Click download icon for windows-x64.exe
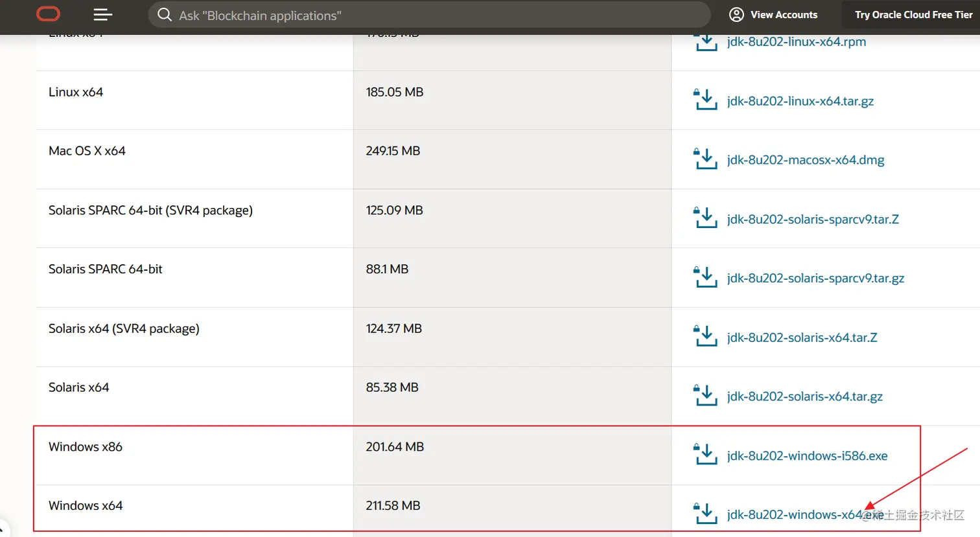The height and width of the screenshot is (537, 980). (x=705, y=514)
